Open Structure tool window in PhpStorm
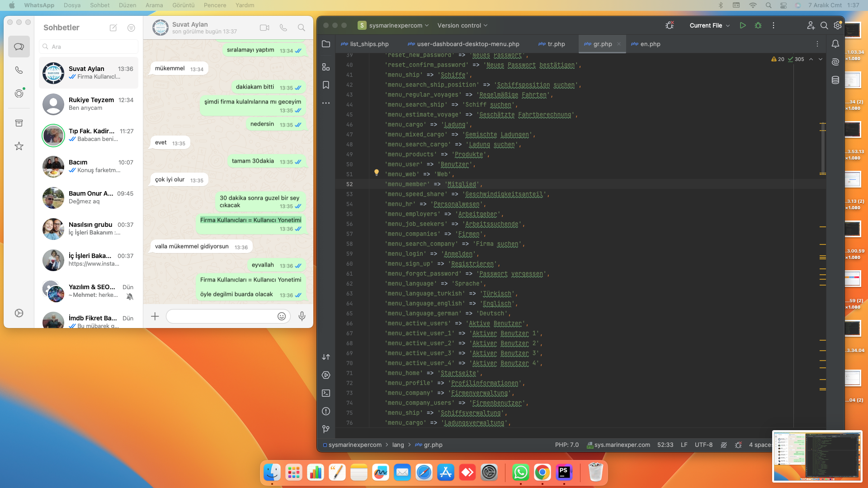The width and height of the screenshot is (868, 488). pyautogui.click(x=326, y=67)
